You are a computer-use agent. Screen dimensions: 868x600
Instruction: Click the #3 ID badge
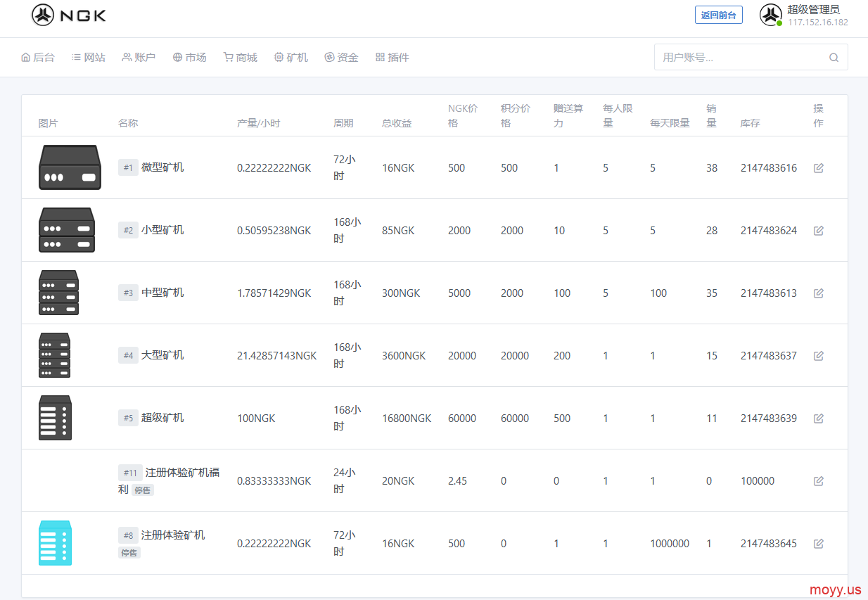tap(128, 293)
